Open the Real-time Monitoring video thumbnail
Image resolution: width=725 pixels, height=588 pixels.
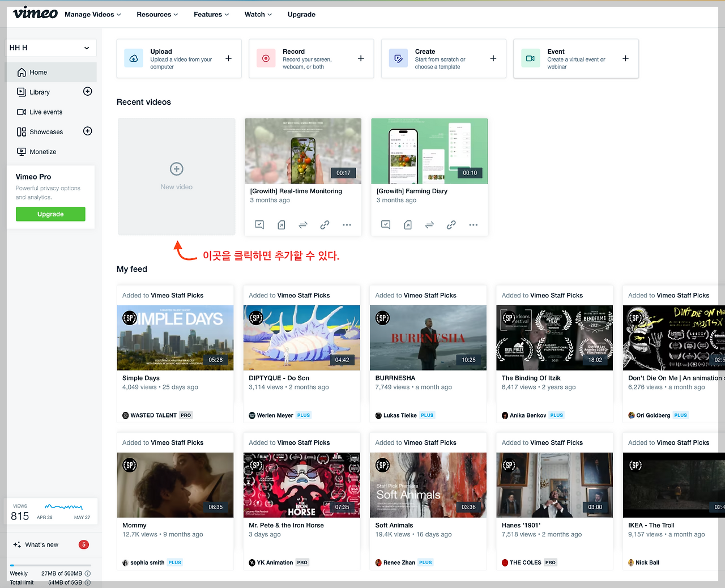point(303,151)
